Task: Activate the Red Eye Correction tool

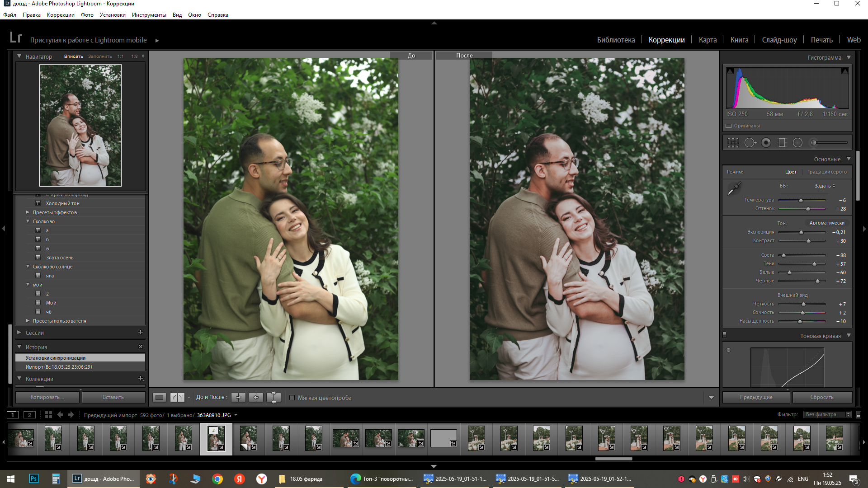Action: (x=766, y=143)
